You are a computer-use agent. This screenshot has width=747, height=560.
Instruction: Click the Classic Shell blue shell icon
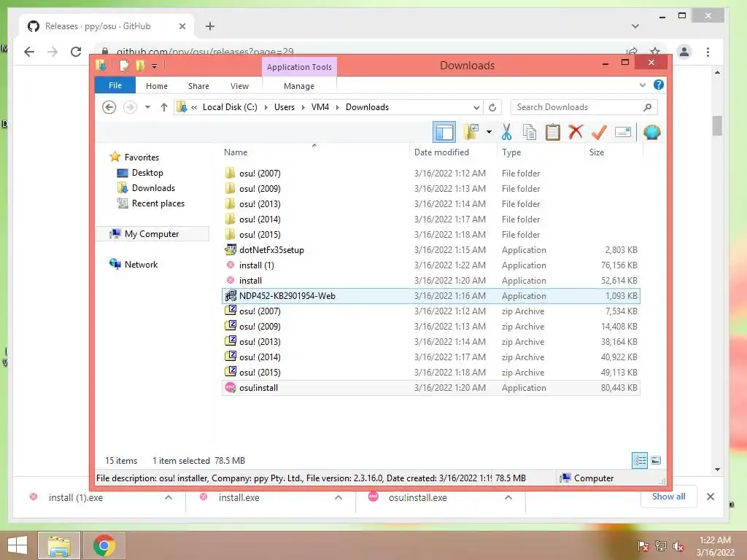[x=651, y=132]
